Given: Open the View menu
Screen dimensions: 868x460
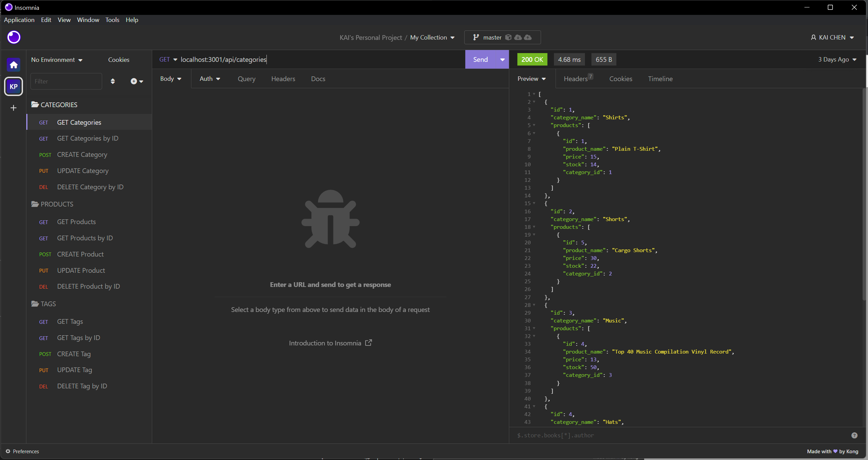Looking at the screenshot, I should [x=64, y=20].
